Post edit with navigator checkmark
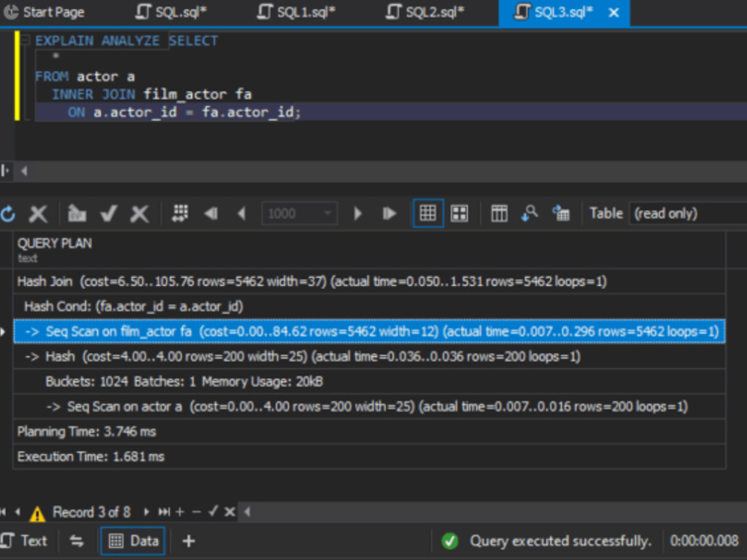The image size is (747, 560). 213,511
